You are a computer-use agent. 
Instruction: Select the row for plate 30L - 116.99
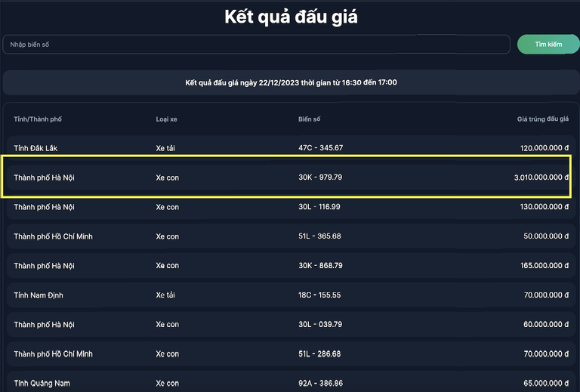(x=290, y=207)
